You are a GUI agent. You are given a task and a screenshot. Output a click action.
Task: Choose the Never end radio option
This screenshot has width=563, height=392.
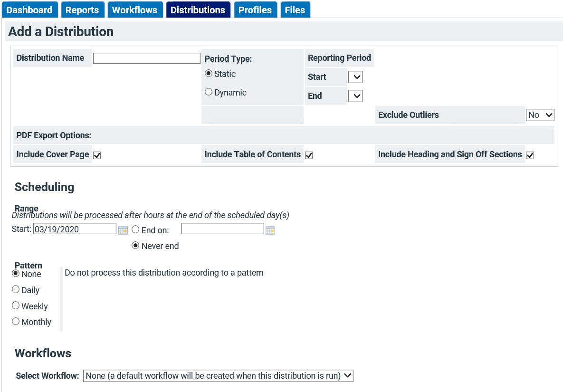pos(135,246)
